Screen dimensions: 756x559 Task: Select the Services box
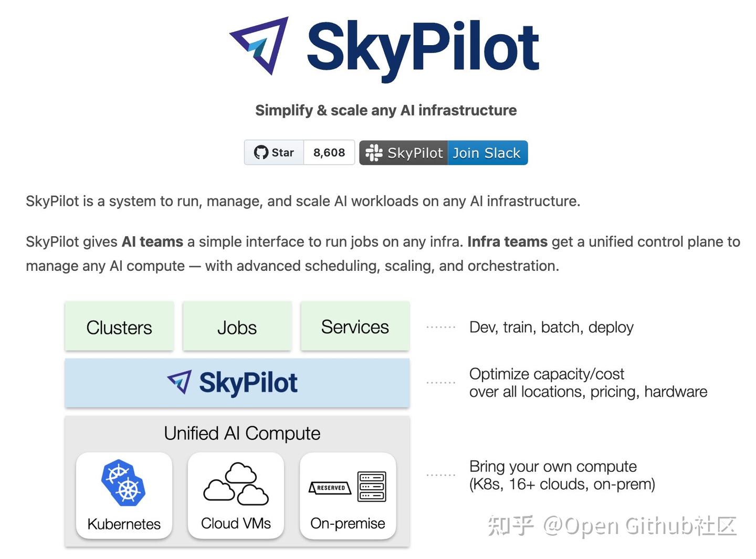pyautogui.click(x=355, y=327)
